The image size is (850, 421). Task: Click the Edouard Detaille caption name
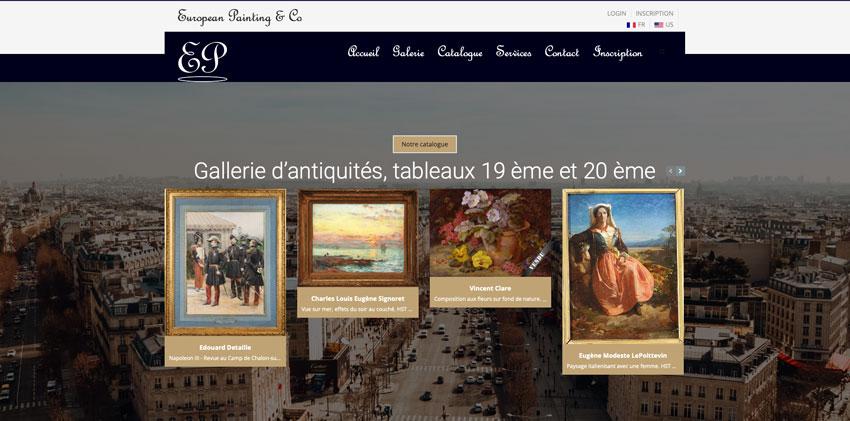[x=226, y=347]
